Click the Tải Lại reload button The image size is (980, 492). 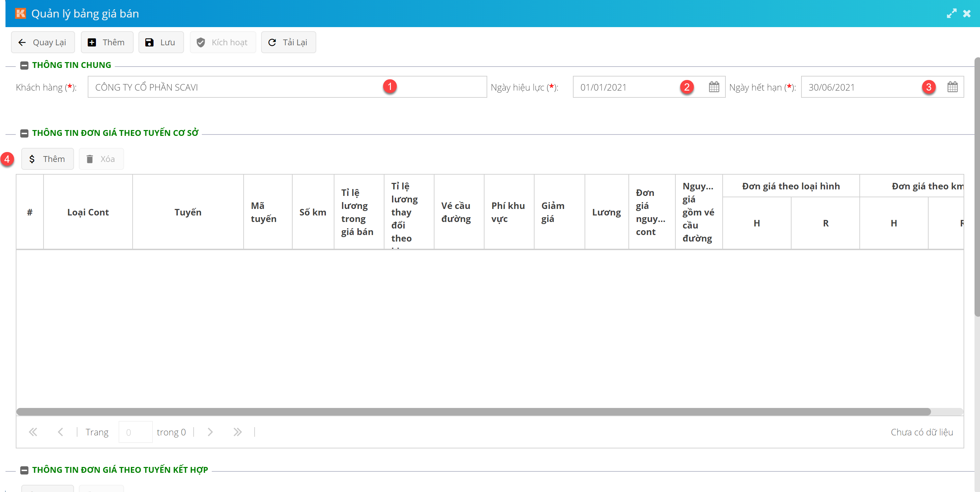[x=288, y=42]
